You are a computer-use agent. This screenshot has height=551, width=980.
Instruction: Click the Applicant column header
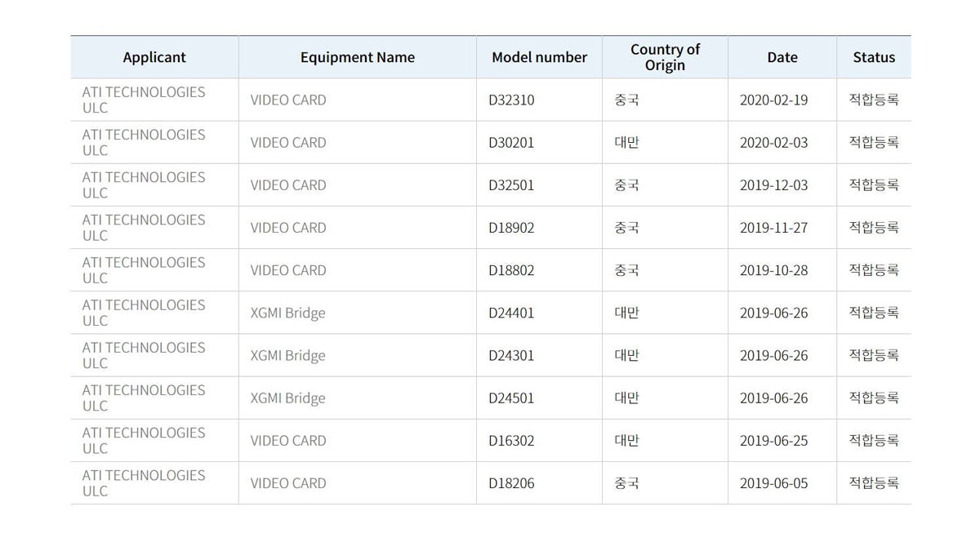point(154,57)
